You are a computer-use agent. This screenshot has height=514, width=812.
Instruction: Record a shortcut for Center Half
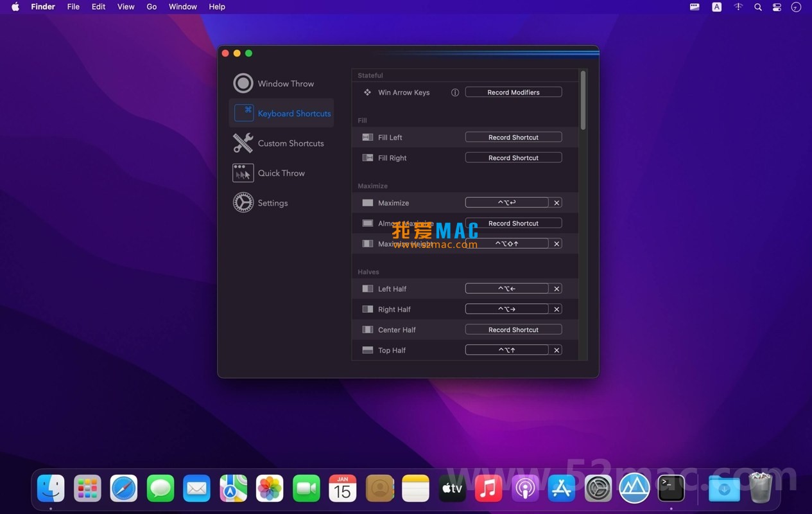514,330
